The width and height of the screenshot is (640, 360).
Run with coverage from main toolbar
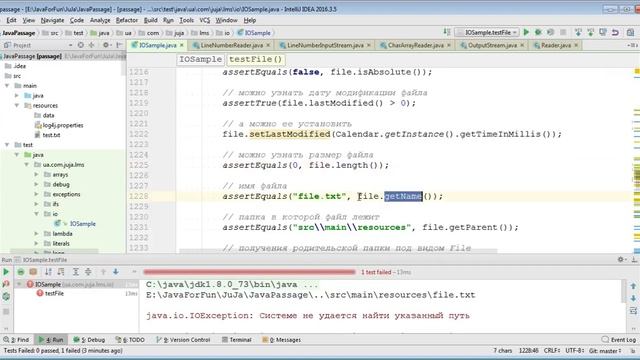click(551, 32)
